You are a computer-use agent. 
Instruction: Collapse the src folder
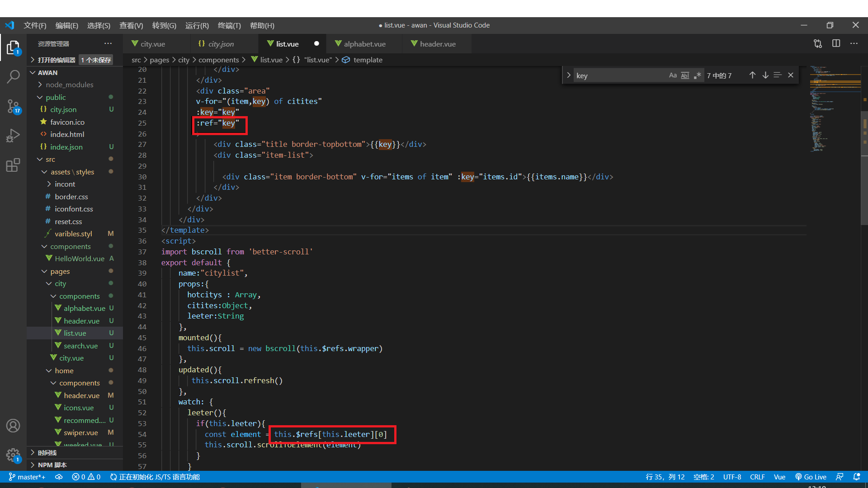click(x=50, y=159)
